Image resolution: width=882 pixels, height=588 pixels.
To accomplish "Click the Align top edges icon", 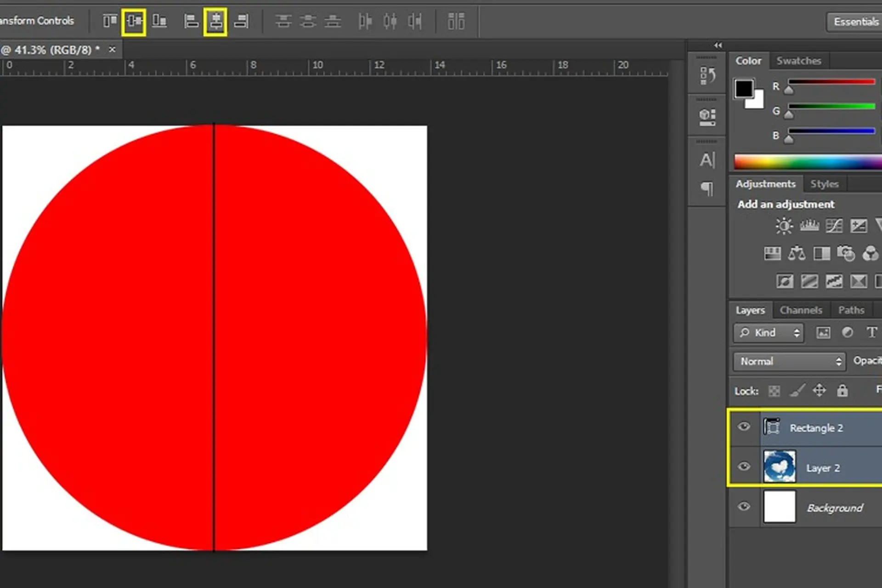I will [109, 21].
